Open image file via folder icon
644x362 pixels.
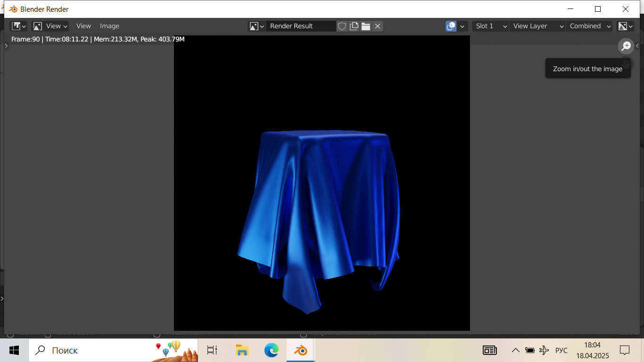366,26
